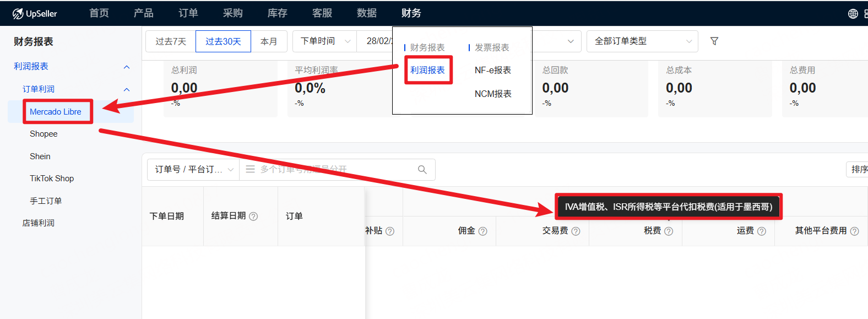Open the 订单 top menu

188,13
